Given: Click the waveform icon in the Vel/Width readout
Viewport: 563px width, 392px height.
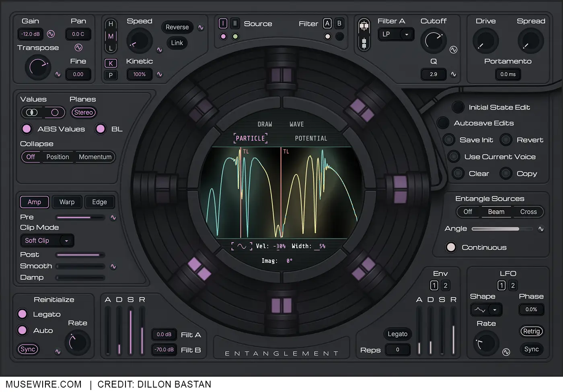Looking at the screenshot, I should coord(241,246).
